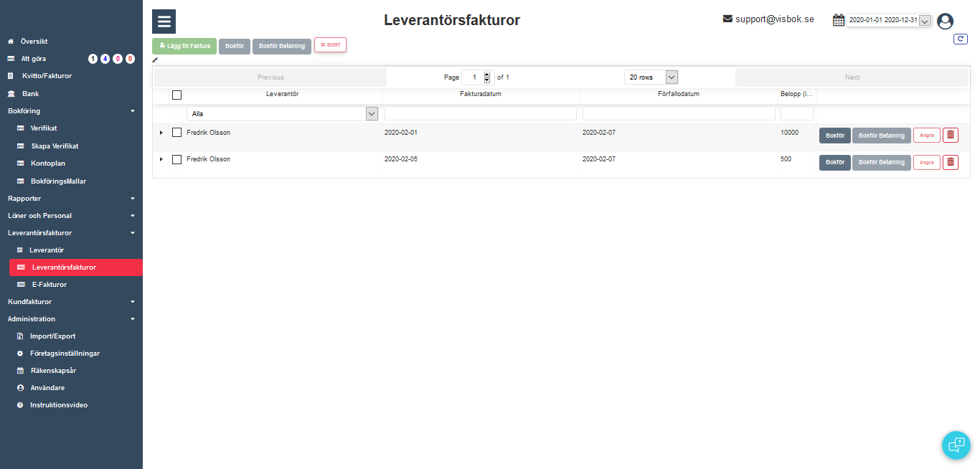Delete the 10000 invoice with trash icon
980x469 pixels.
950,136
